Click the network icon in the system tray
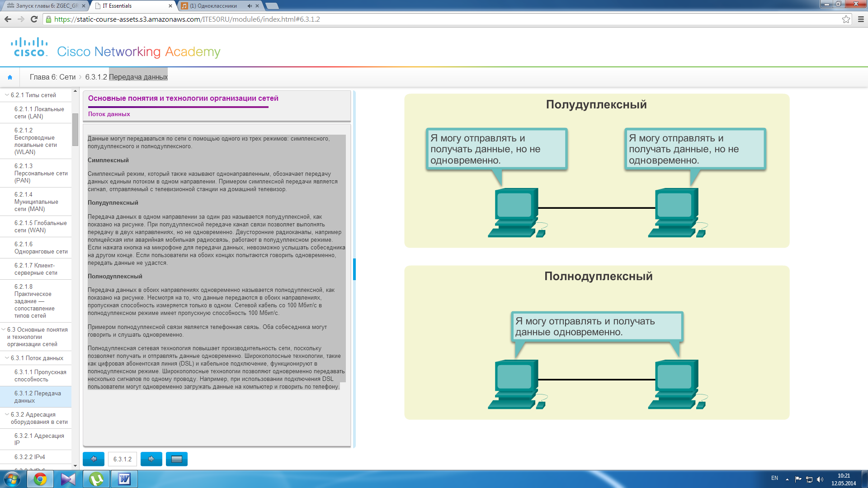Screen dimensions: 868x488 click(x=809, y=479)
